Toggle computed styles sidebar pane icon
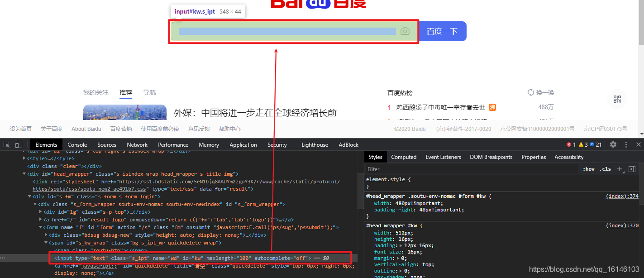 [x=632, y=169]
